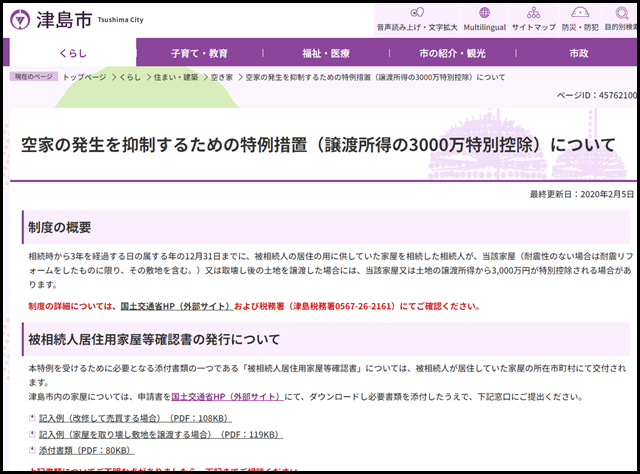Viewport: 640px width, 474px height.
Task: Go to 住まい・建築 breadcrumb link
Action: coord(176,77)
